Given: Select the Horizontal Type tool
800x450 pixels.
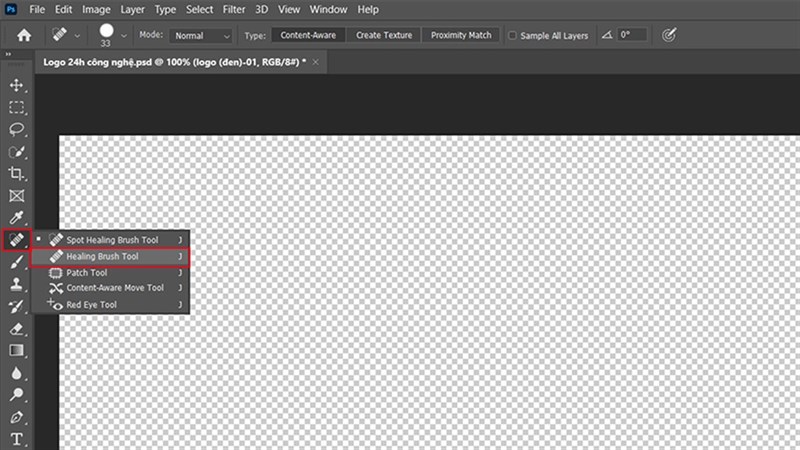Looking at the screenshot, I should [16, 439].
